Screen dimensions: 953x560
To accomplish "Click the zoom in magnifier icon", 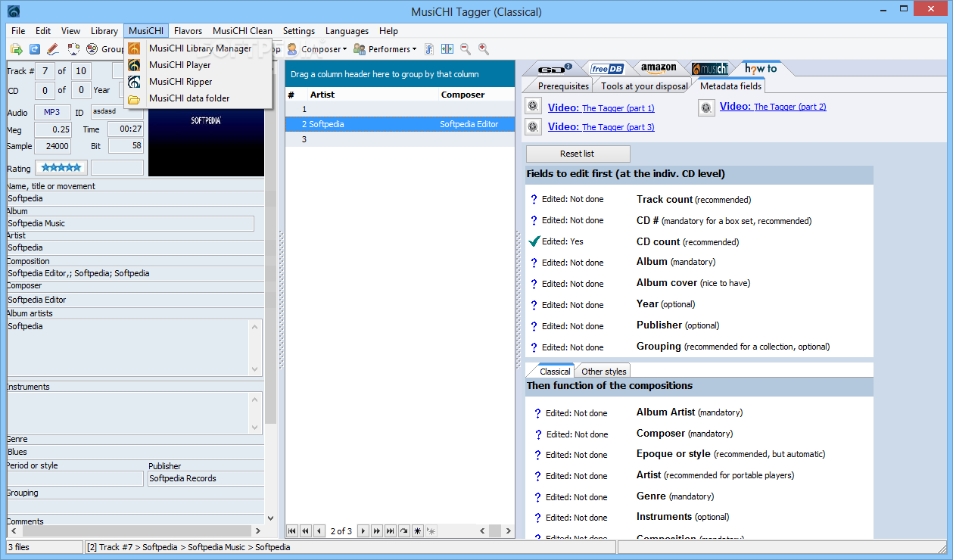I will (x=484, y=49).
